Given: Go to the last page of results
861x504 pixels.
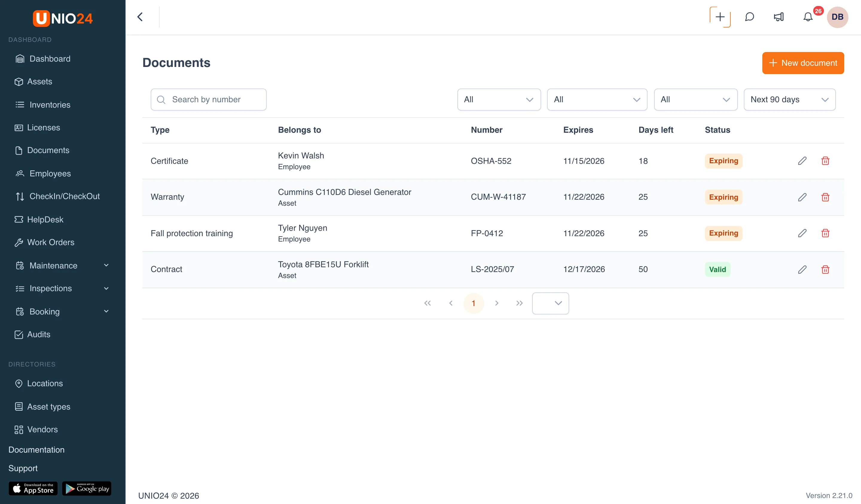Looking at the screenshot, I should (519, 303).
